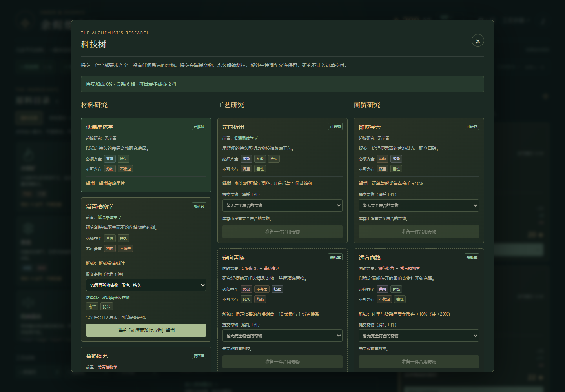Click the 需前置 badge on 远方商路
The image size is (565, 392).
[472, 257]
